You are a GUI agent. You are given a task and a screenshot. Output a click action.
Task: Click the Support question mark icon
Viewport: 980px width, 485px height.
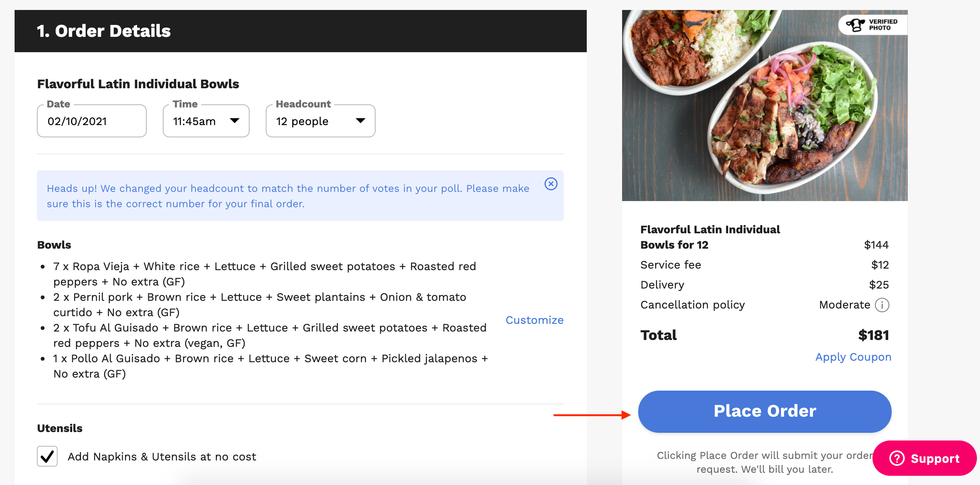(x=897, y=458)
